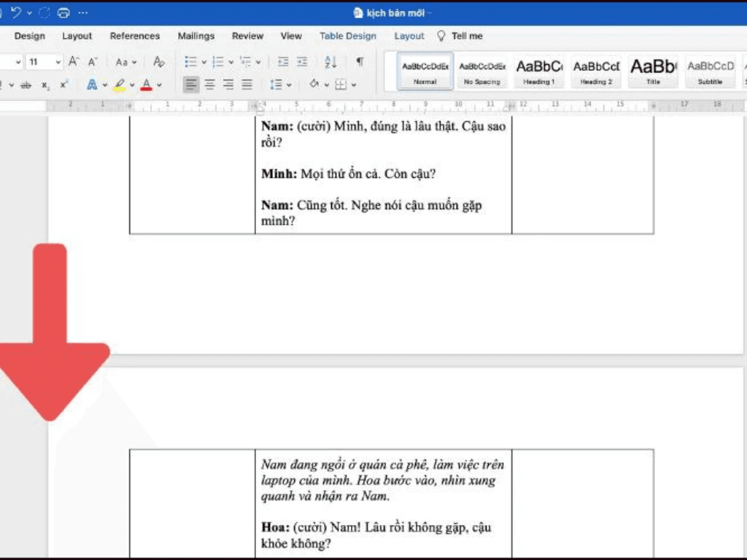The image size is (747, 560).
Task: Apply the yellow text highlight color
Action: (119, 85)
